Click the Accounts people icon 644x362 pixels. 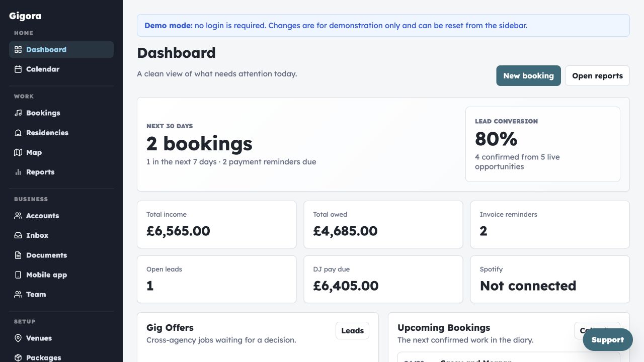[x=18, y=216]
